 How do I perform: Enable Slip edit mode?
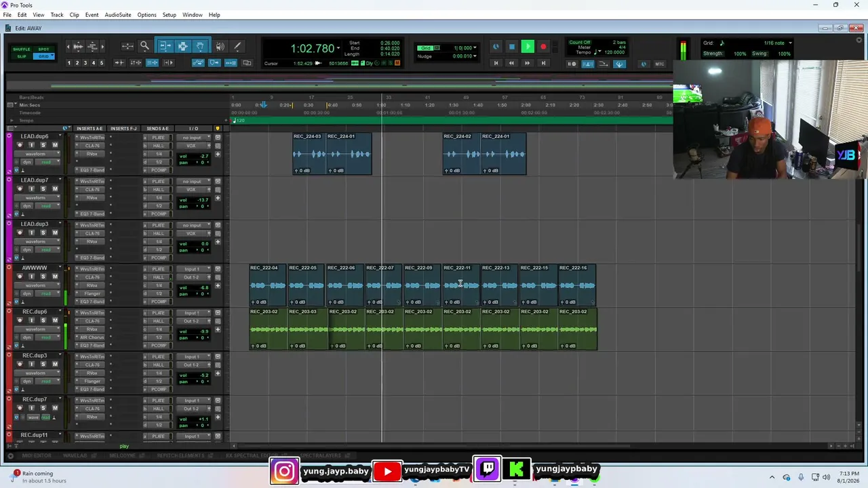tap(22, 56)
